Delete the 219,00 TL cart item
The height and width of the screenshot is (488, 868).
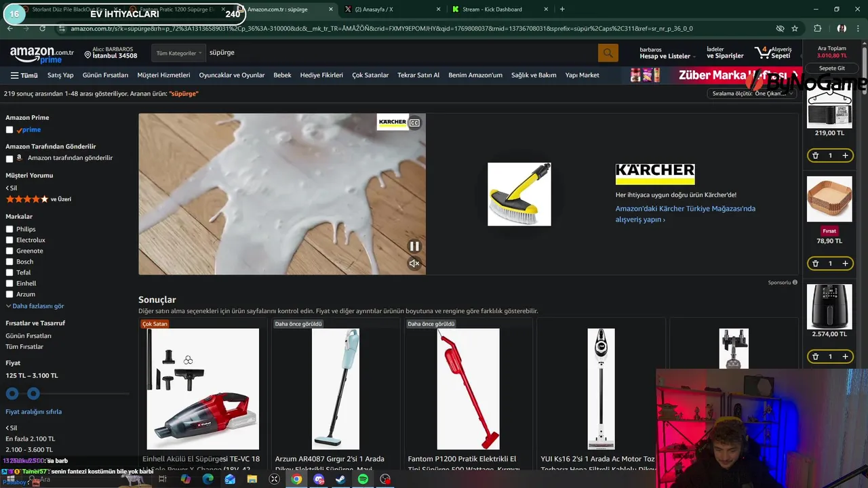pos(815,156)
